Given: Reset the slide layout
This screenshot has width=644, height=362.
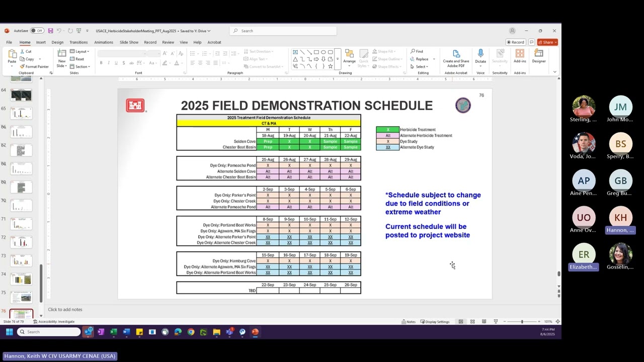Looking at the screenshot, I should pos(77,59).
